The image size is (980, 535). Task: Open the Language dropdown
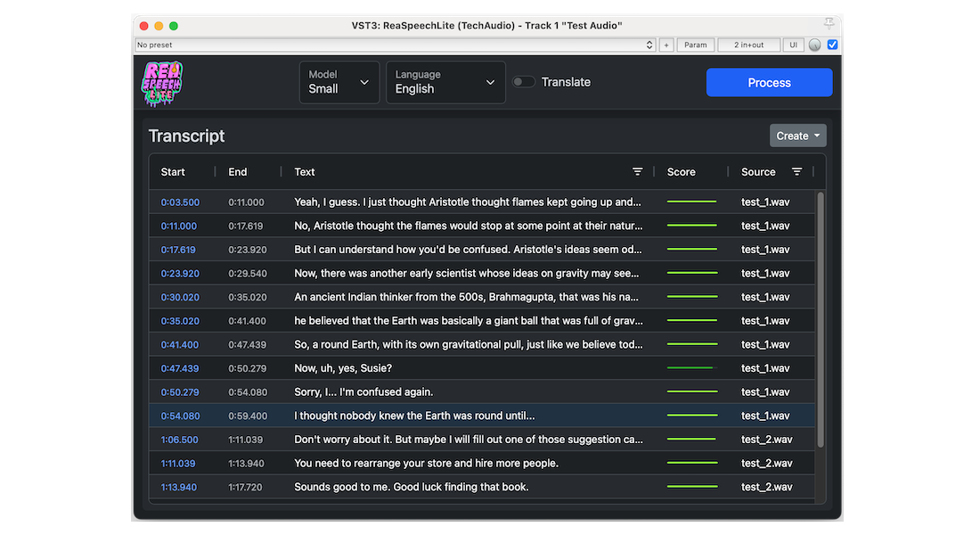pos(445,82)
